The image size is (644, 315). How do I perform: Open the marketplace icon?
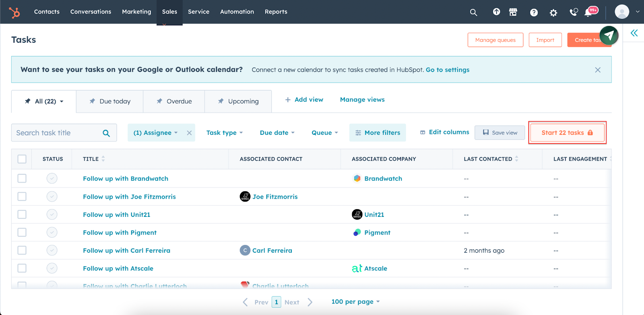[x=513, y=12]
